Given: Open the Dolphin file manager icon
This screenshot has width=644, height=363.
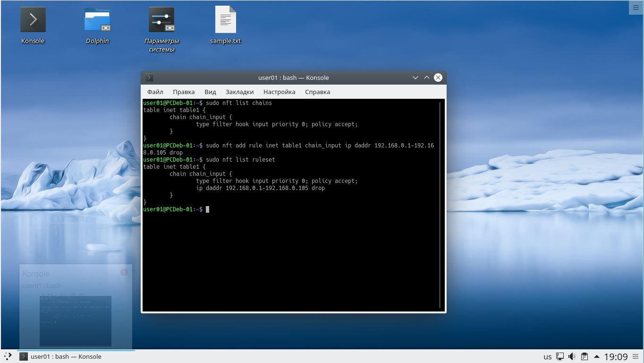Looking at the screenshot, I should click(x=97, y=20).
